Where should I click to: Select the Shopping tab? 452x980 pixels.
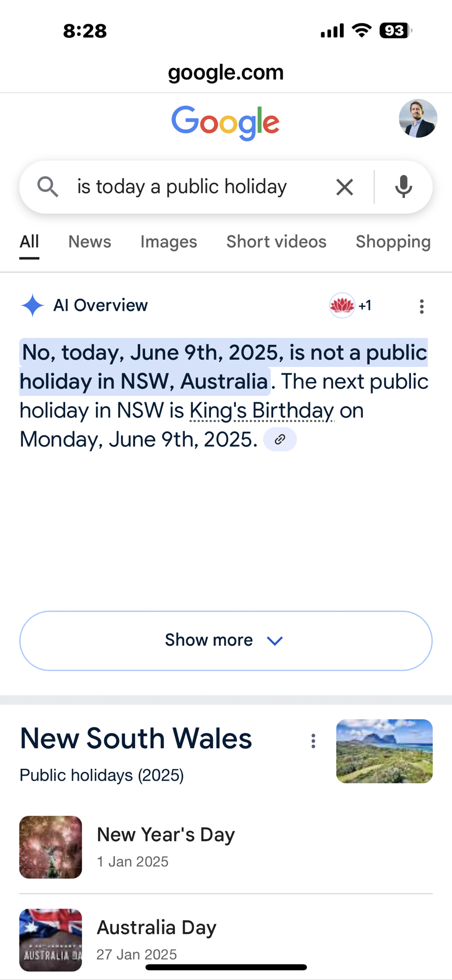click(x=393, y=242)
